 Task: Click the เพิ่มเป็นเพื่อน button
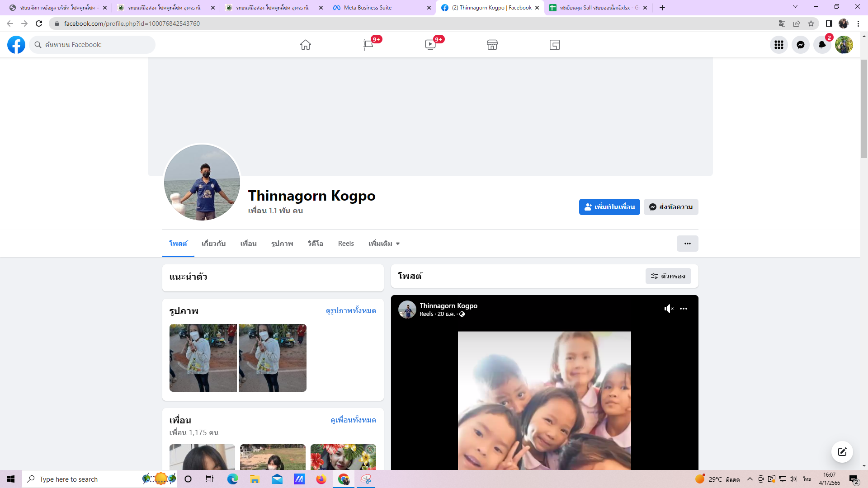click(609, 207)
